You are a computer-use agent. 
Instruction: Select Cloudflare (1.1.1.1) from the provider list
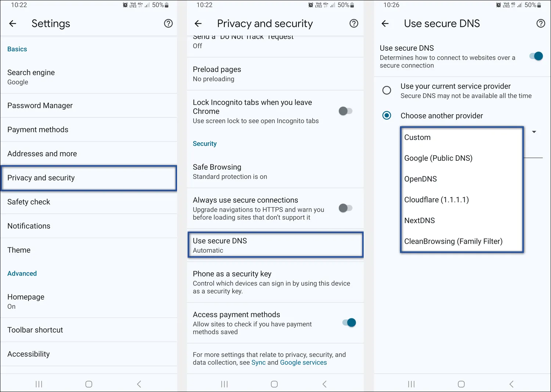point(436,200)
